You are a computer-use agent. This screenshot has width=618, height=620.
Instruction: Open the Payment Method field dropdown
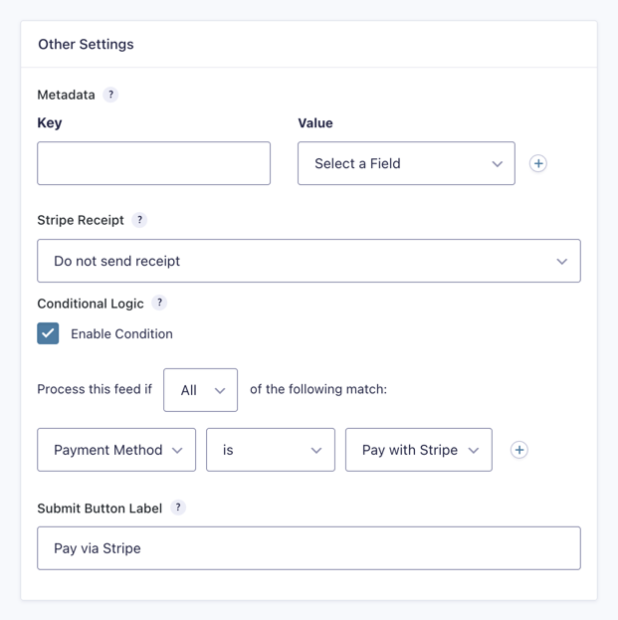[x=116, y=450]
